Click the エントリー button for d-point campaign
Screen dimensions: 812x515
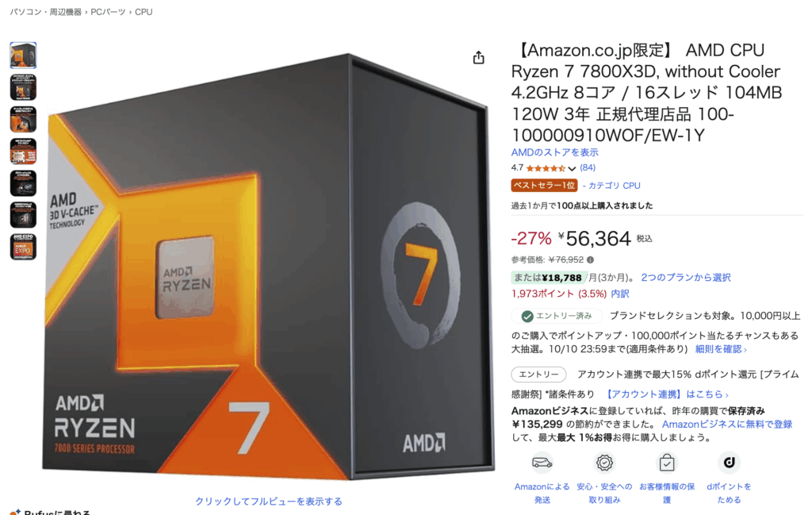pos(538,374)
